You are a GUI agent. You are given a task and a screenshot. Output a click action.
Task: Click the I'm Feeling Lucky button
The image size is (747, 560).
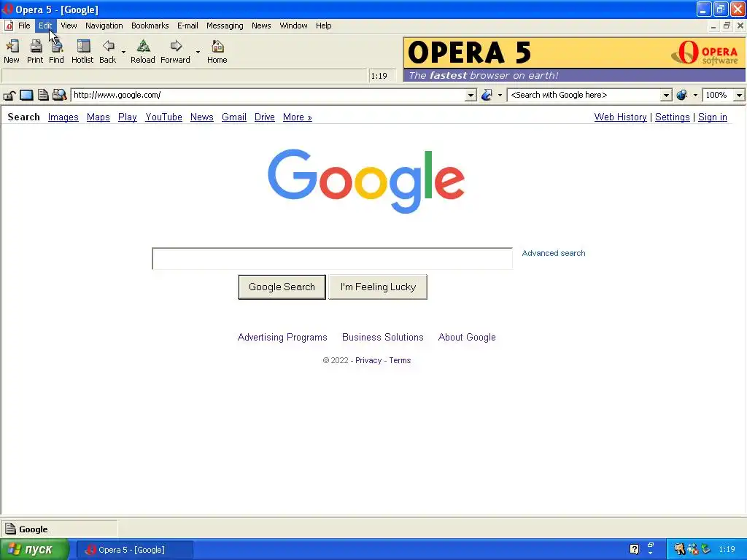click(x=378, y=287)
